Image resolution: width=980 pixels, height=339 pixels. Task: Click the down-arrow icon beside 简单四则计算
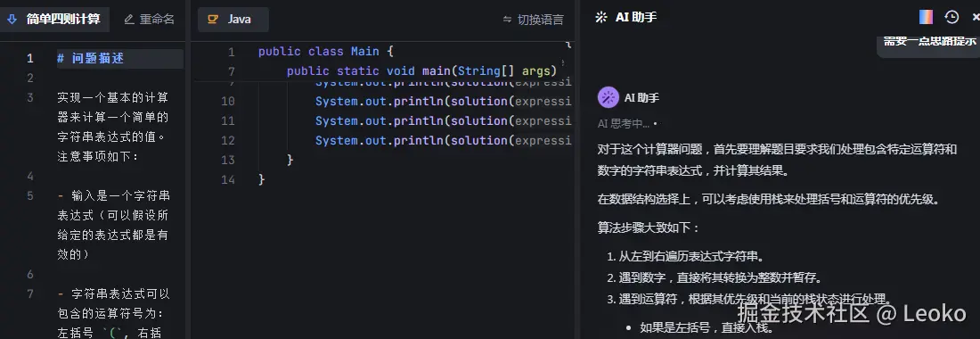(12, 20)
